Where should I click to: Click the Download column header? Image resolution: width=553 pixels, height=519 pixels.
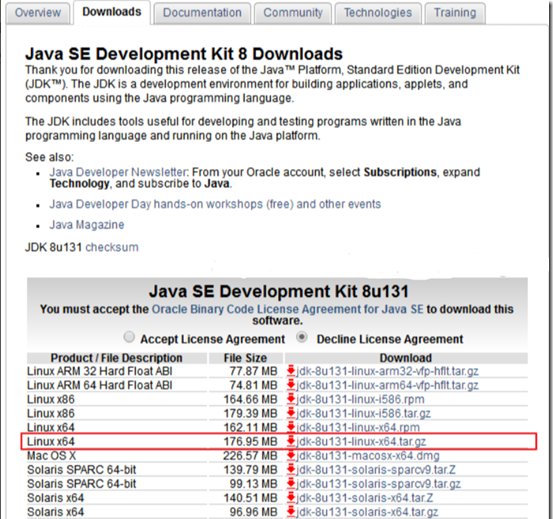[x=406, y=358]
